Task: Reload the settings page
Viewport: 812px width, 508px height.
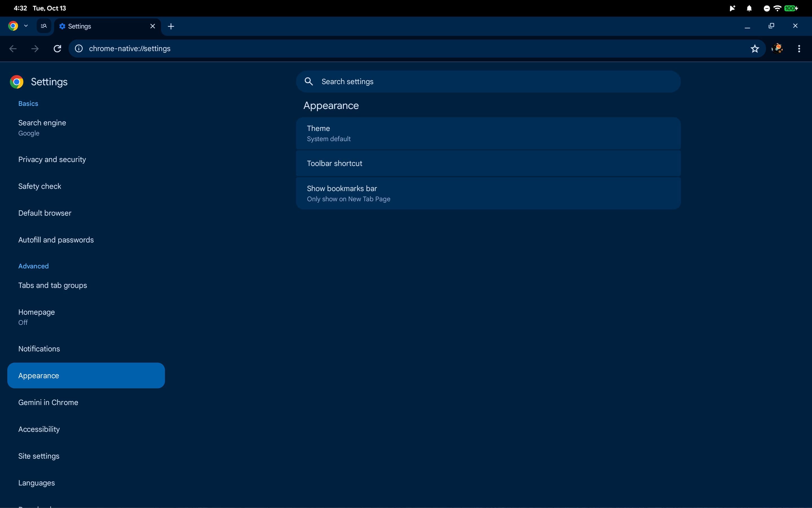Action: (58, 49)
